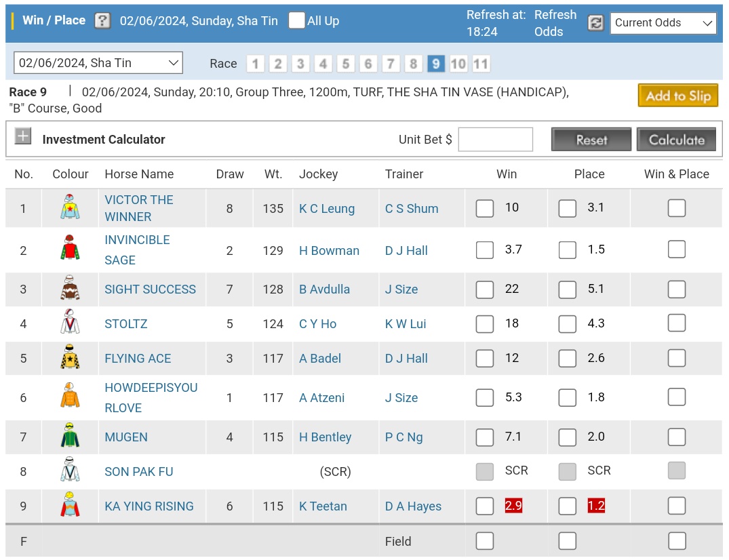Image resolution: width=729 pixels, height=560 pixels.
Task: Open trainer D A Hayes's link
Action: point(413,506)
